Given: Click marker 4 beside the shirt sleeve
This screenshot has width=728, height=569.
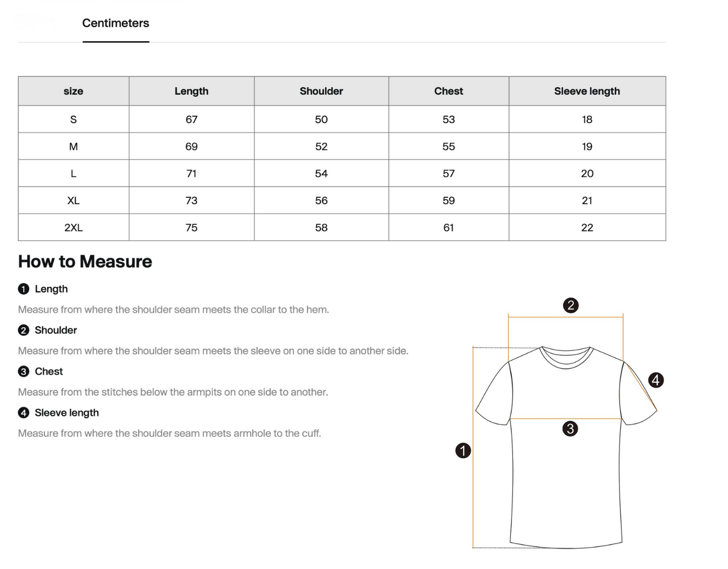Looking at the screenshot, I should 656,380.
